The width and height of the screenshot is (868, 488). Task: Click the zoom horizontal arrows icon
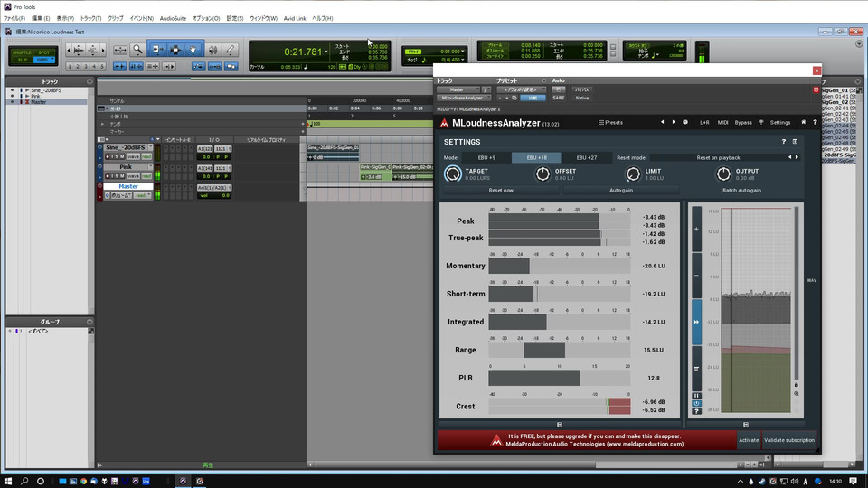(x=119, y=50)
